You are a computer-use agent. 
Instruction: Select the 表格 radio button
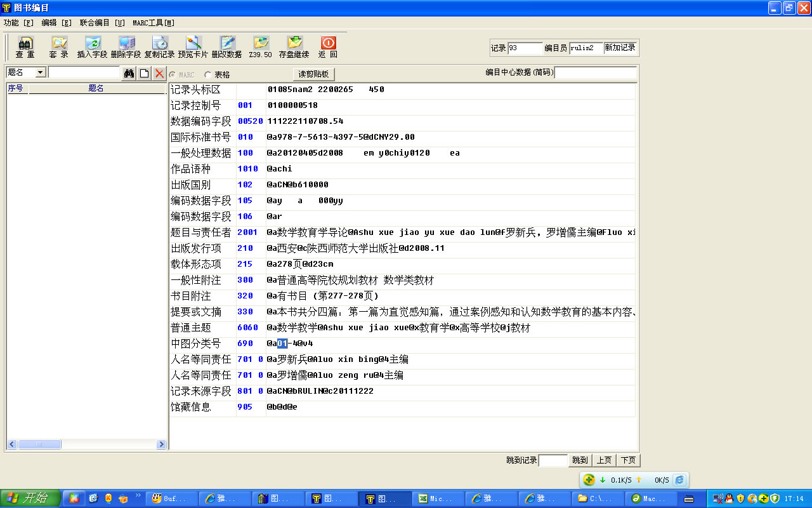coord(209,75)
